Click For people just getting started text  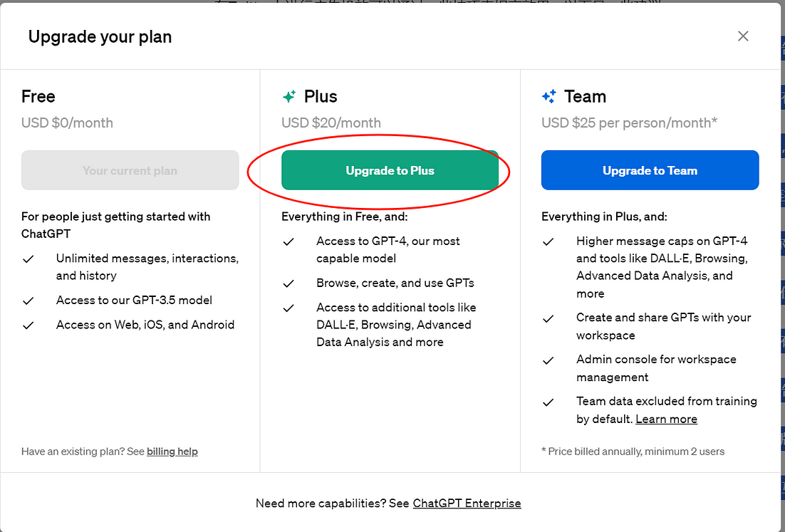pos(115,225)
